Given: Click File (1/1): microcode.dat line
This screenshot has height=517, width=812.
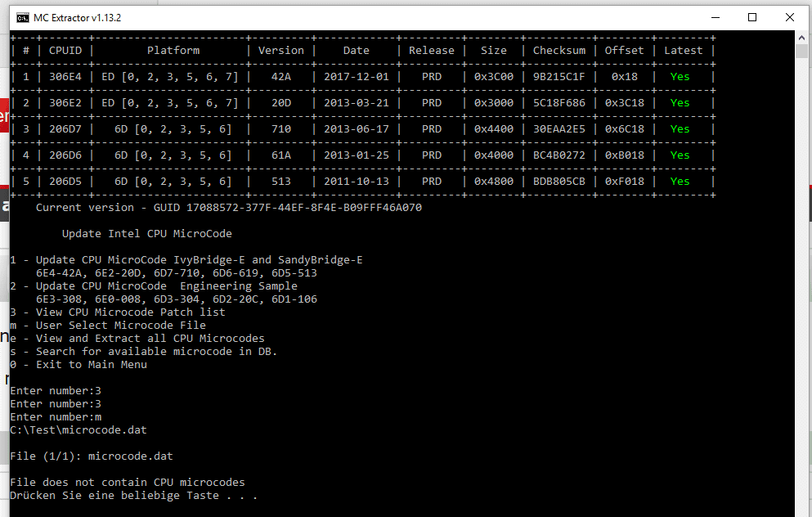Looking at the screenshot, I should 92,456.
